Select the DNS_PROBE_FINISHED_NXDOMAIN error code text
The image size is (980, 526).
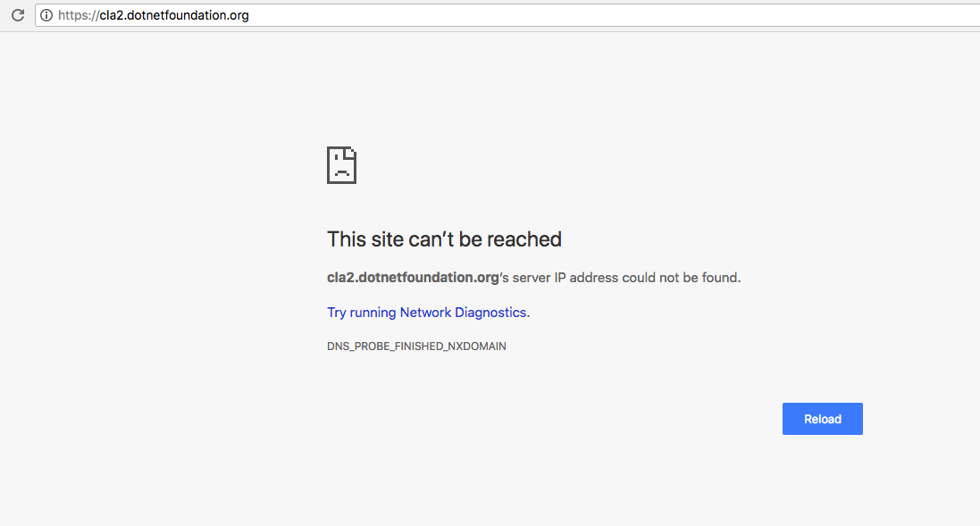(x=416, y=346)
